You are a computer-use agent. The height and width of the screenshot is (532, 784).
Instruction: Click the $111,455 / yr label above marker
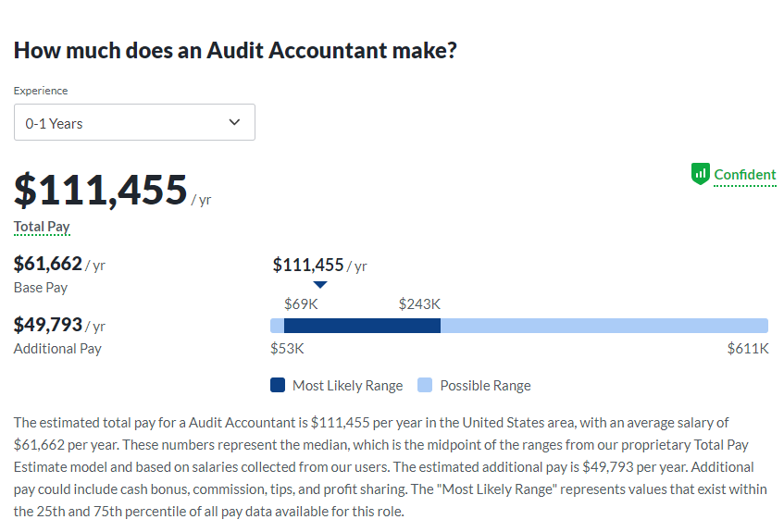tap(320, 265)
